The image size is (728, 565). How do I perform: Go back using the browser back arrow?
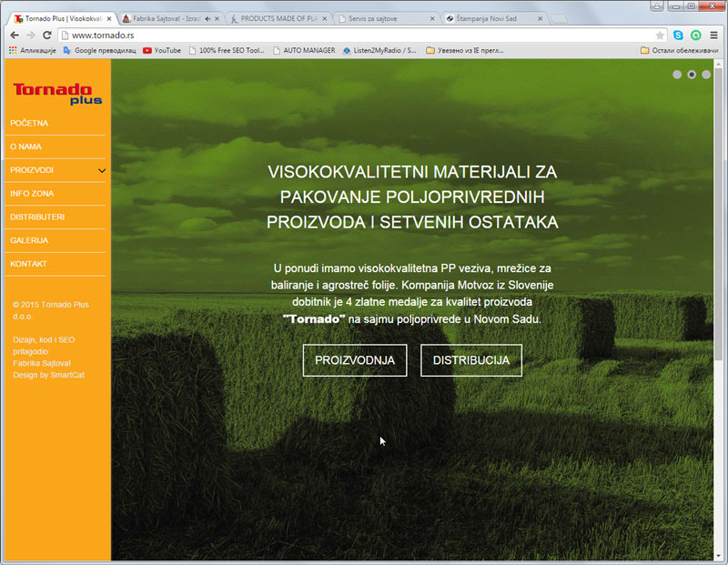coord(13,35)
